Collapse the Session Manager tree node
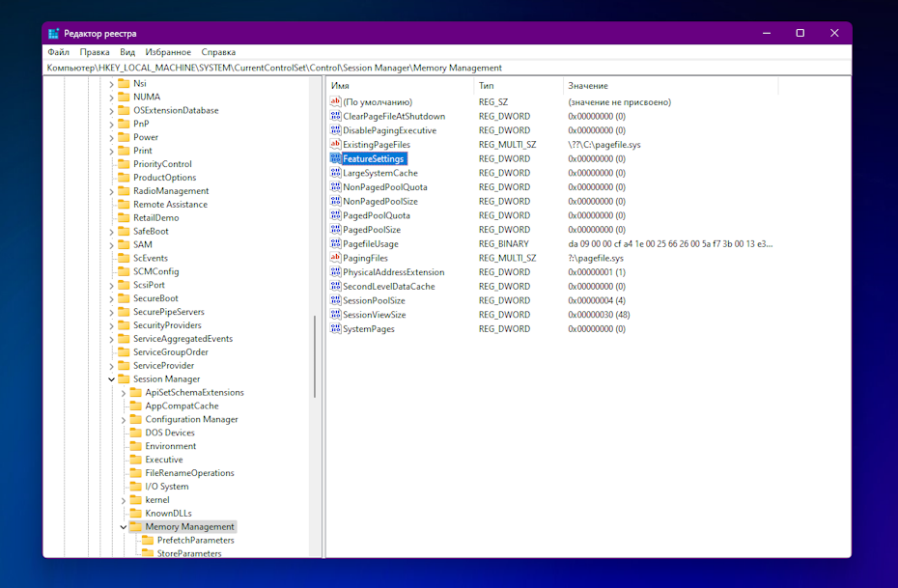This screenshot has height=588, width=898. tap(111, 379)
